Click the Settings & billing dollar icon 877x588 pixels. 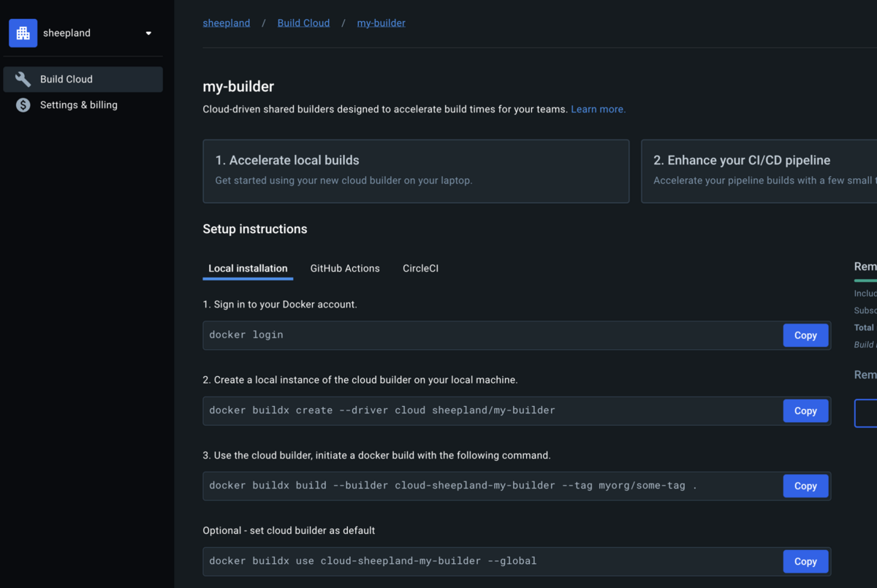point(23,105)
